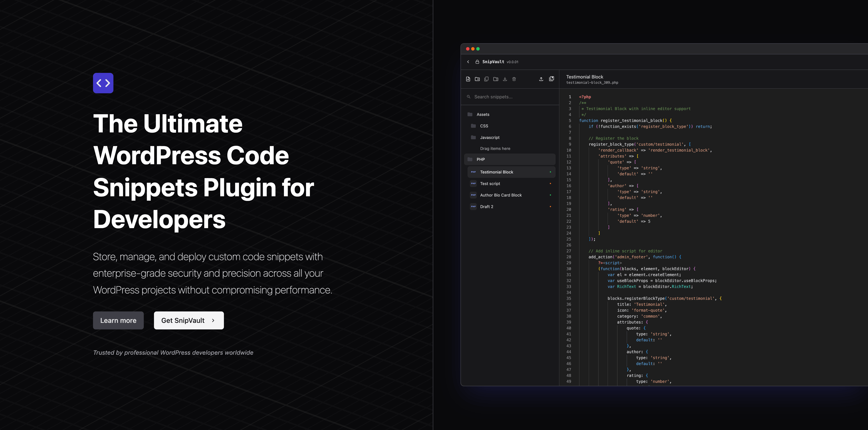This screenshot has height=430, width=868.
Task: Click the new snippet file icon
Action: click(x=468, y=79)
